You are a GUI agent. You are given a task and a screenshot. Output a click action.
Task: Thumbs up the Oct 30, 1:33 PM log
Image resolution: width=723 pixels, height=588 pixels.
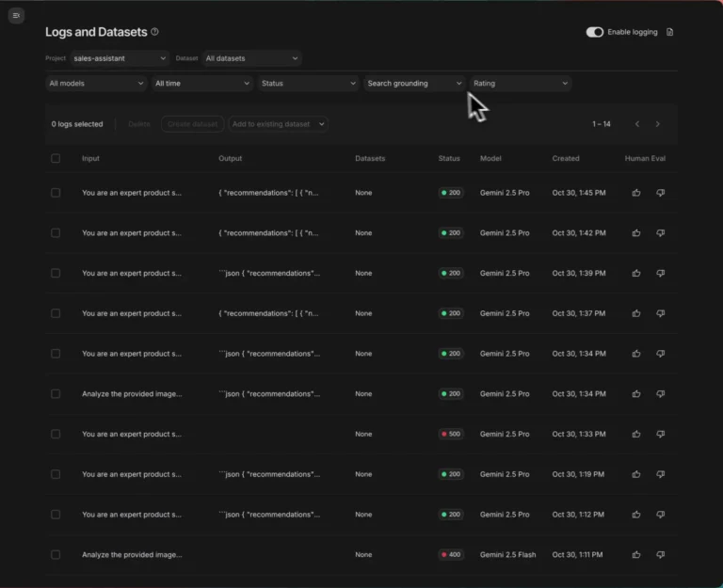(x=636, y=434)
